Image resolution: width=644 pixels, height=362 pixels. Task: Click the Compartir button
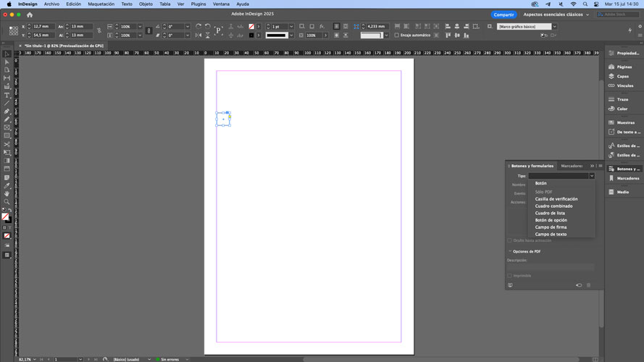point(503,14)
